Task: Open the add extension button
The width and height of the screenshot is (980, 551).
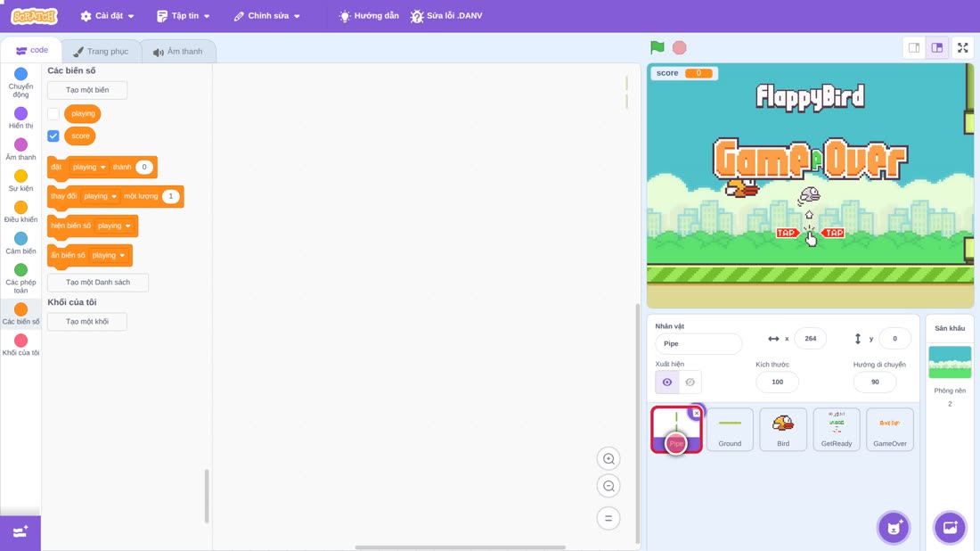Action: 20,532
